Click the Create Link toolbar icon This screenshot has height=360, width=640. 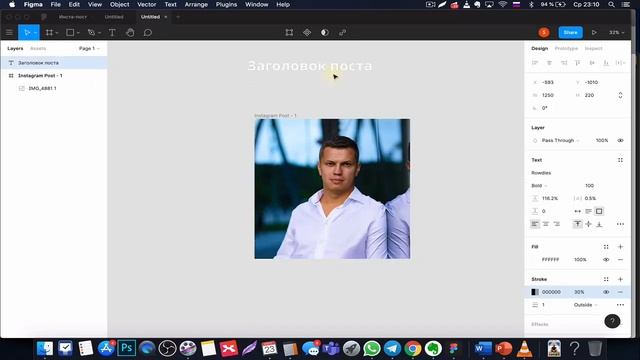click(342, 32)
